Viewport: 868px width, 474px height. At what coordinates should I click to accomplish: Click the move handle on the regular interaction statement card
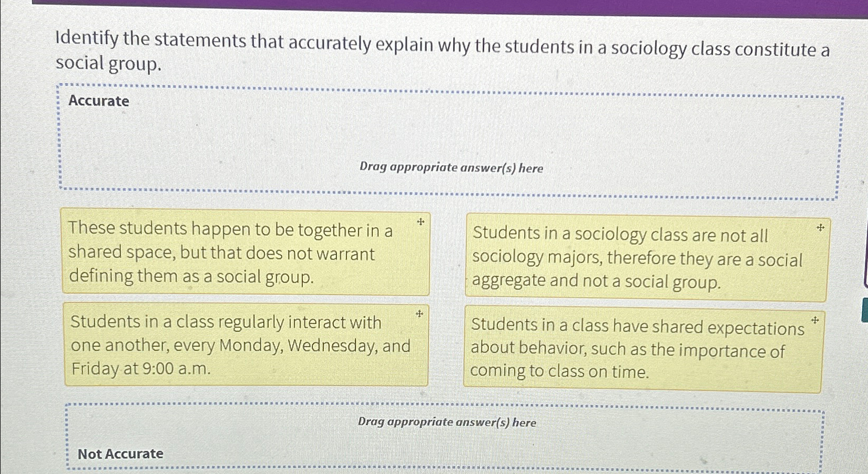click(x=420, y=314)
